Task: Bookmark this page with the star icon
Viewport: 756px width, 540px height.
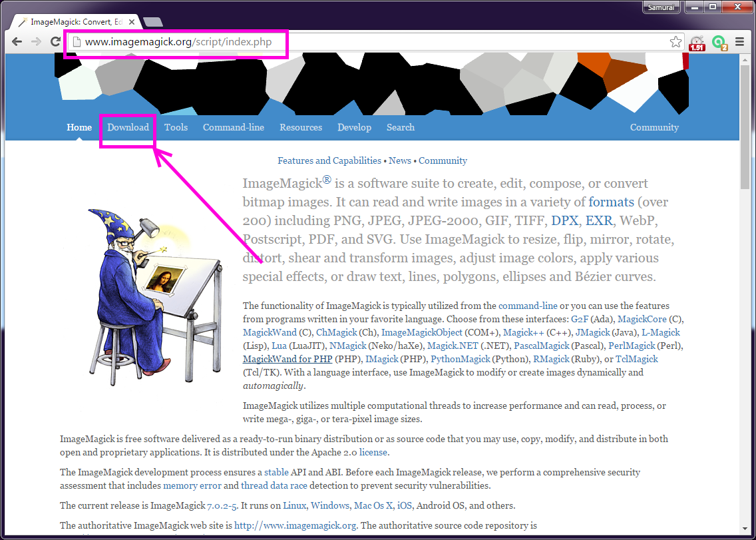Action: click(x=676, y=42)
